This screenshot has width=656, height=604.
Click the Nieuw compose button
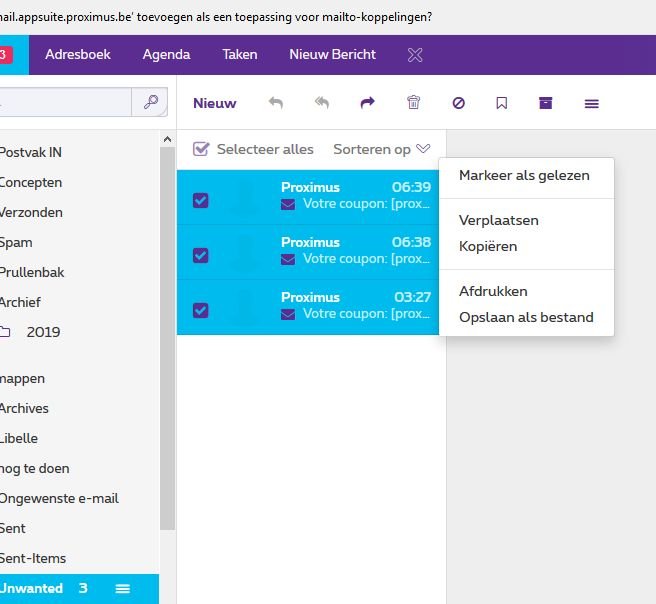point(215,103)
